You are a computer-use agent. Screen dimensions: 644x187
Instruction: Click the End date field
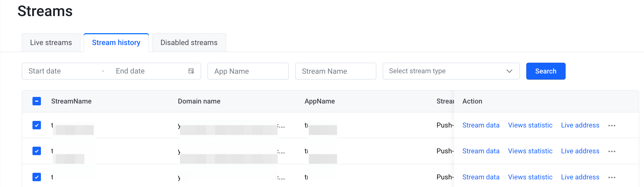148,71
